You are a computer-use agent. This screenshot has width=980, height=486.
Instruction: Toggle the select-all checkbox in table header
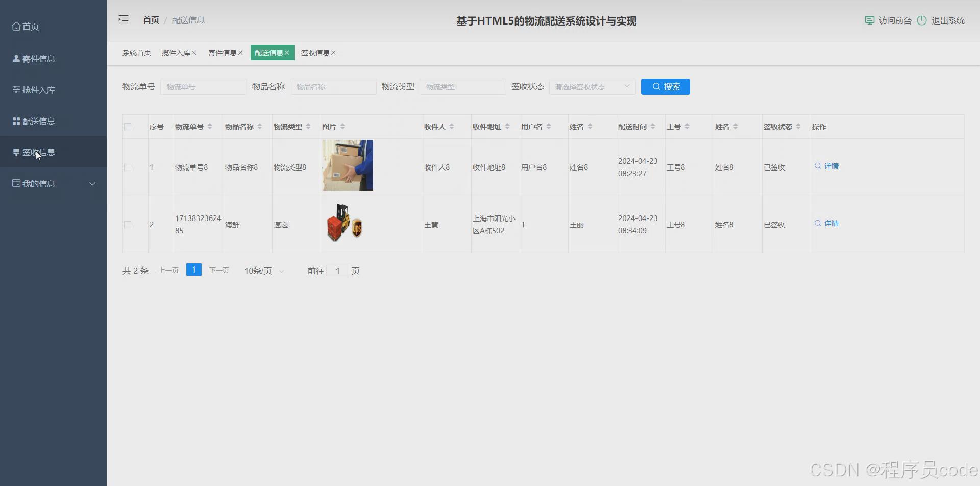tap(128, 126)
